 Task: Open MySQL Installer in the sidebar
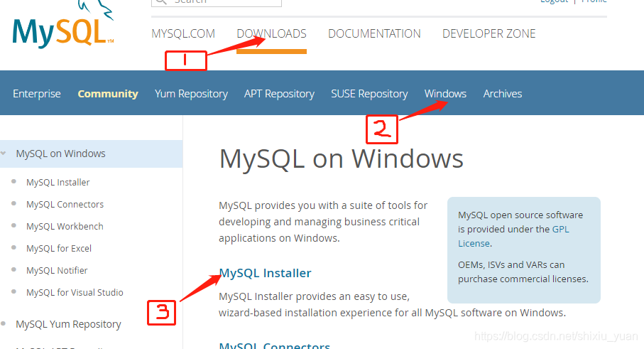pos(58,182)
